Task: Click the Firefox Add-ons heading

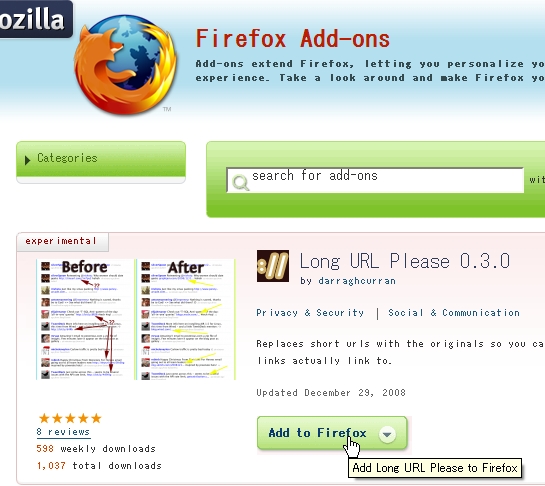Action: [x=293, y=38]
